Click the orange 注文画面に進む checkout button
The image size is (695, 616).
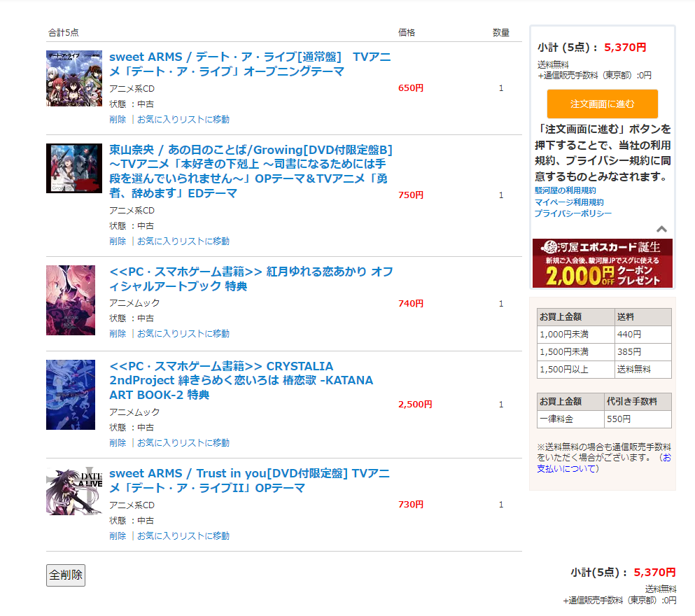tap(602, 104)
